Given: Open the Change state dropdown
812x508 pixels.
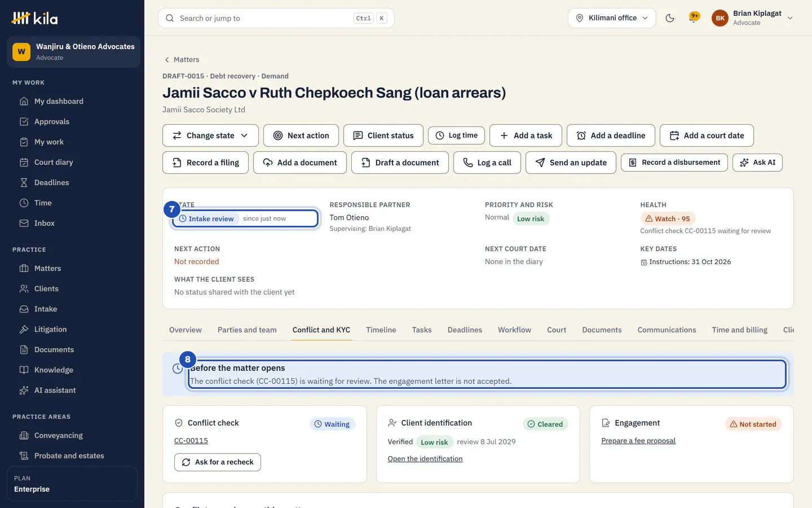Looking at the screenshot, I should [210, 135].
